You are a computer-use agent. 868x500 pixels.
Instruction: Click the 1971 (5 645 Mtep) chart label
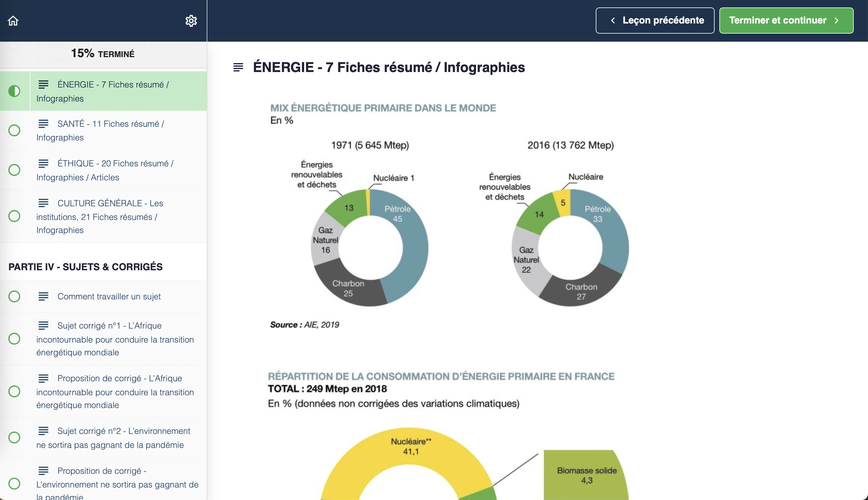pos(370,145)
